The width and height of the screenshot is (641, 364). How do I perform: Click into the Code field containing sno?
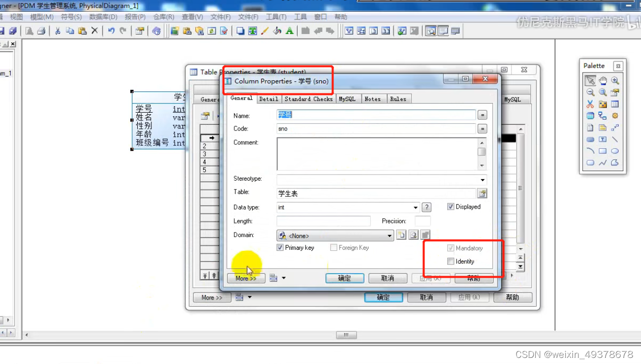(376, 129)
